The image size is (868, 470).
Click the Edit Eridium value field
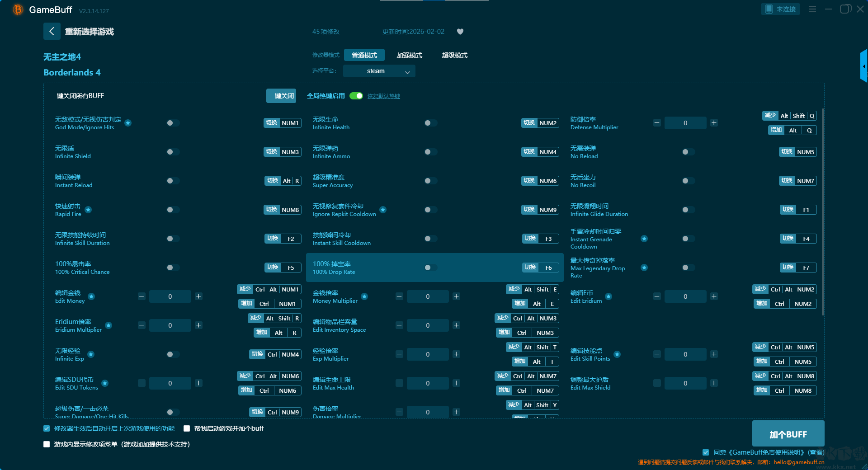tap(685, 296)
